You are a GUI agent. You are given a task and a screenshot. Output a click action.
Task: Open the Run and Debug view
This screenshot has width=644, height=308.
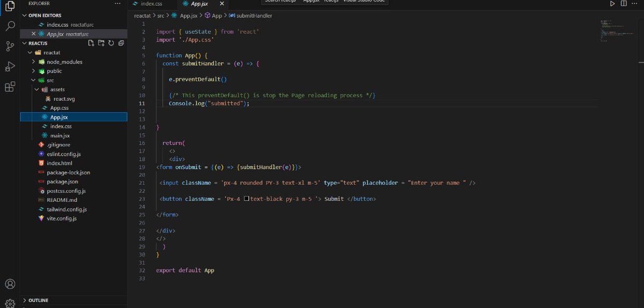10,67
